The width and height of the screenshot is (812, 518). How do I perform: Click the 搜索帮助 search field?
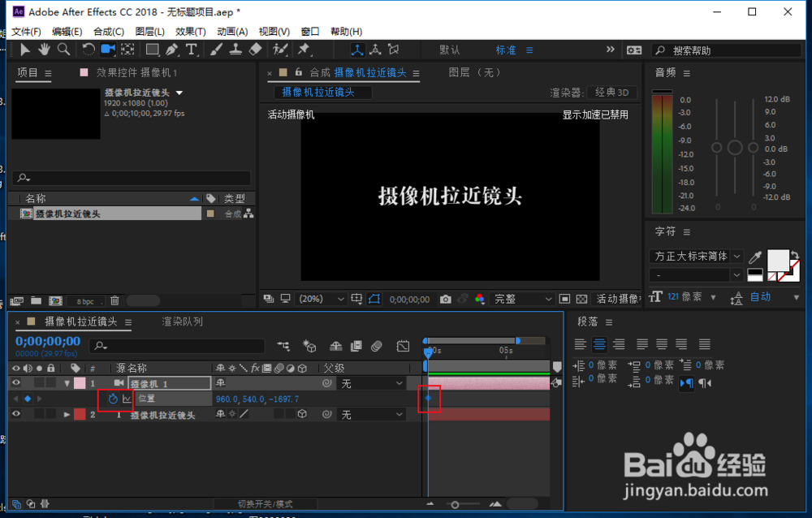[x=727, y=50]
